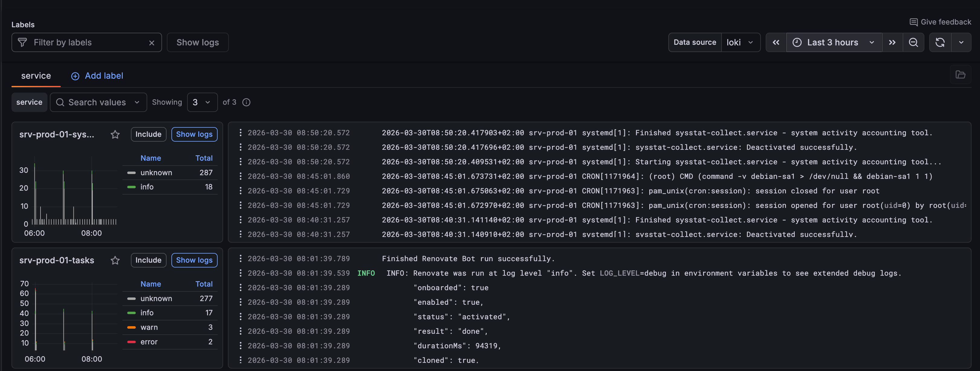Click the filter funnel icon in Labels field
This screenshot has width=980, height=371.
22,42
